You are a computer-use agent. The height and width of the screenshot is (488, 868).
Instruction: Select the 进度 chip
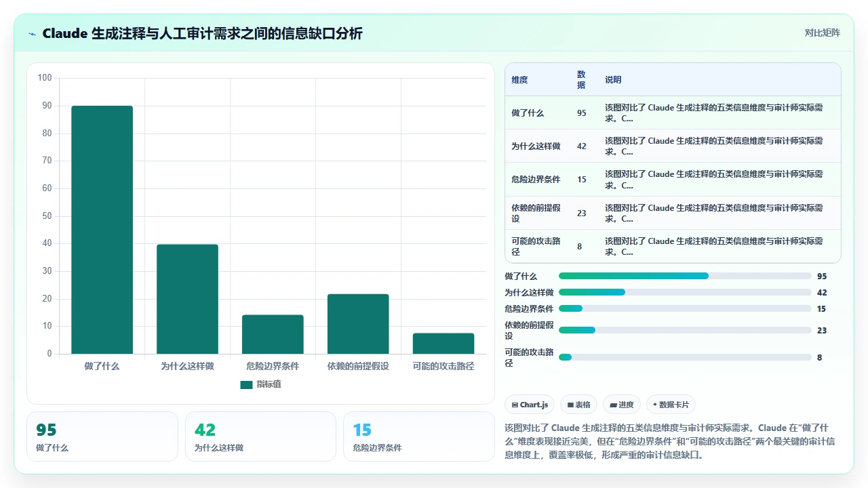pyautogui.click(x=622, y=405)
